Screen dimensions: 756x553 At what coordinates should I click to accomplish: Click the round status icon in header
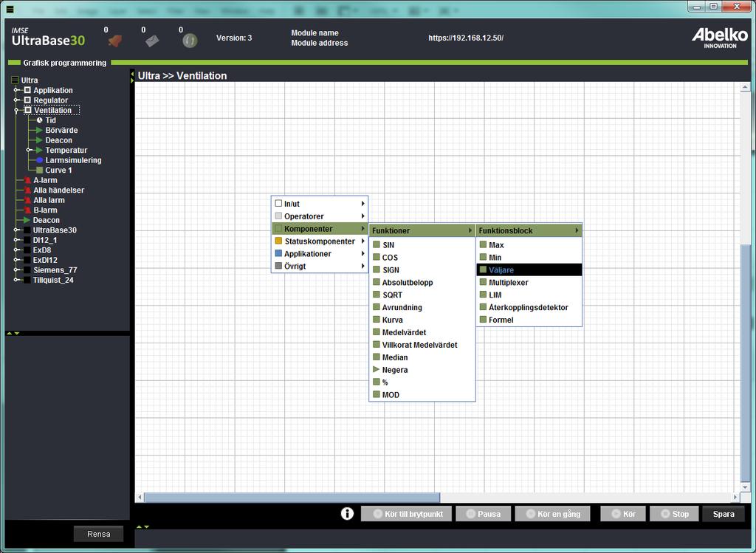coord(190,41)
